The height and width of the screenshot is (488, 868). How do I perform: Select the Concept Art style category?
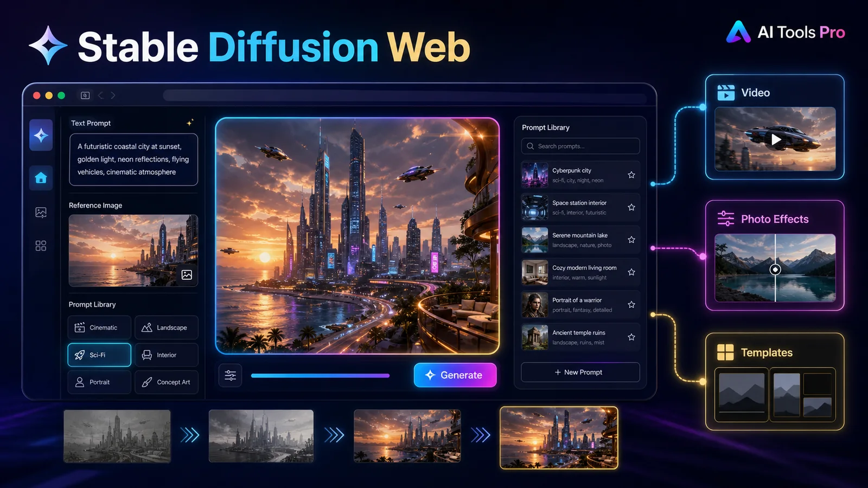pos(167,382)
